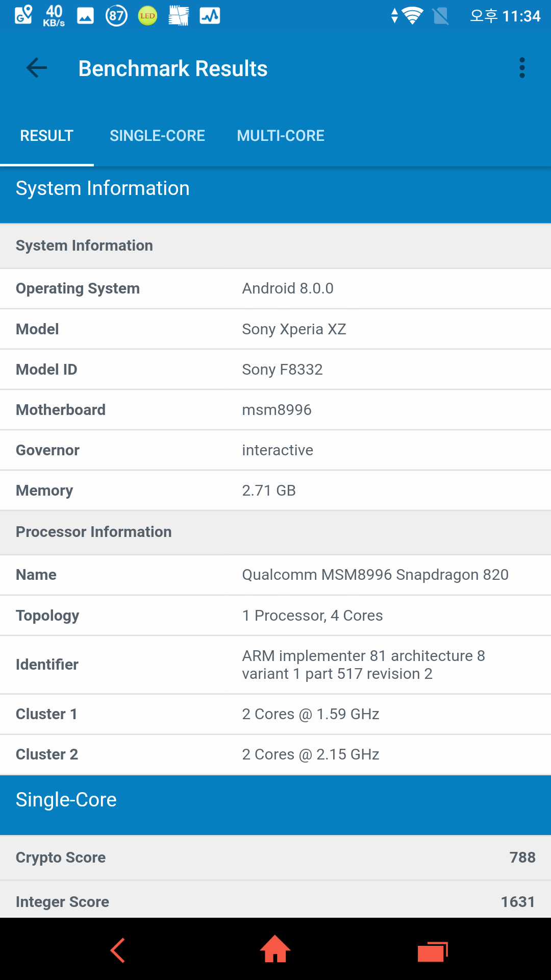Tap the activity monitor graph status icon
The width and height of the screenshot is (551, 980).
tap(210, 16)
